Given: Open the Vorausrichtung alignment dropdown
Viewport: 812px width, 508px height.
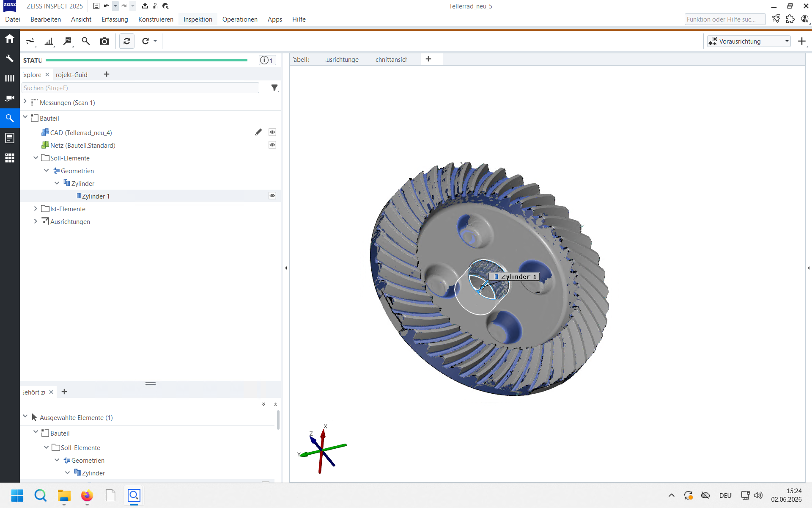Looking at the screenshot, I should pos(749,41).
